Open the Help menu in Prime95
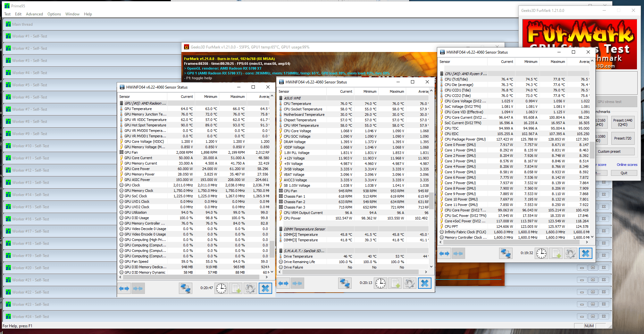This screenshot has height=334, width=644. (x=88, y=14)
